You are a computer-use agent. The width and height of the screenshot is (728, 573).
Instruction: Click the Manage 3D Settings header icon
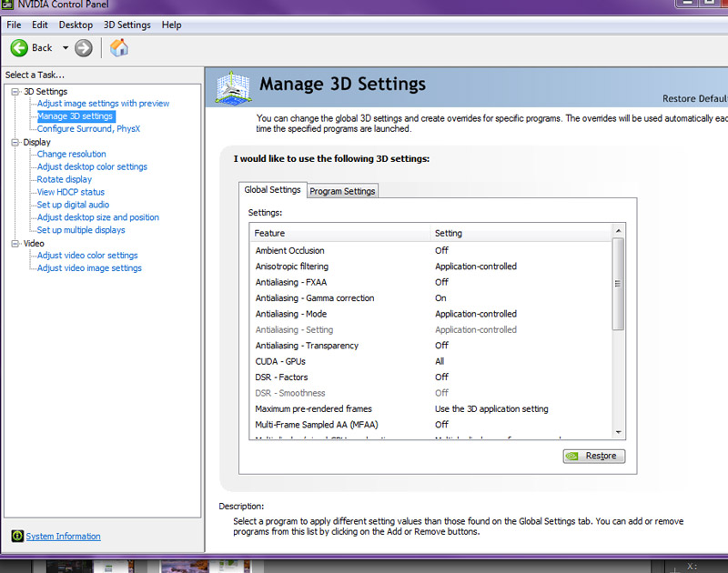pos(233,87)
